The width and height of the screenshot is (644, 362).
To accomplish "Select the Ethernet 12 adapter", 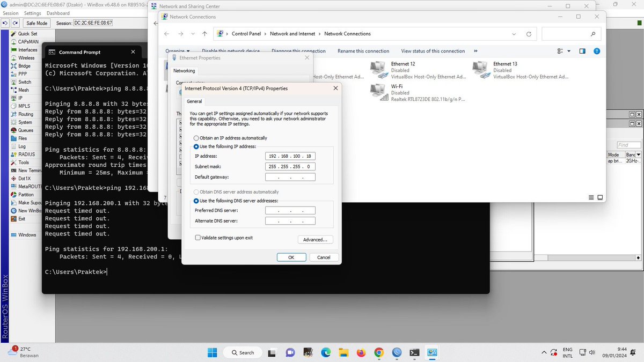I will (419, 70).
